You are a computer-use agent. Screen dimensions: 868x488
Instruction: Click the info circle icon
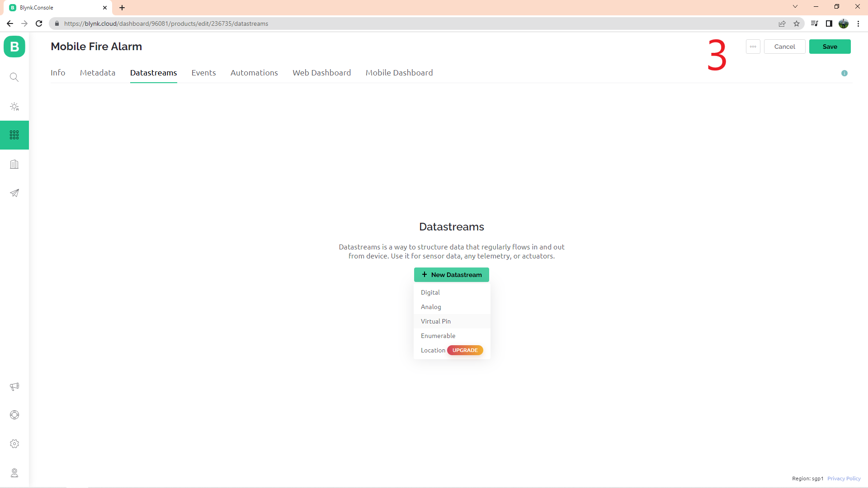click(844, 73)
